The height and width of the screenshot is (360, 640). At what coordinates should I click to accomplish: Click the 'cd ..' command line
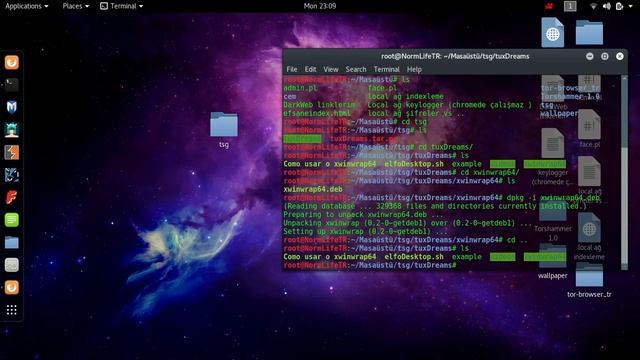(405, 240)
